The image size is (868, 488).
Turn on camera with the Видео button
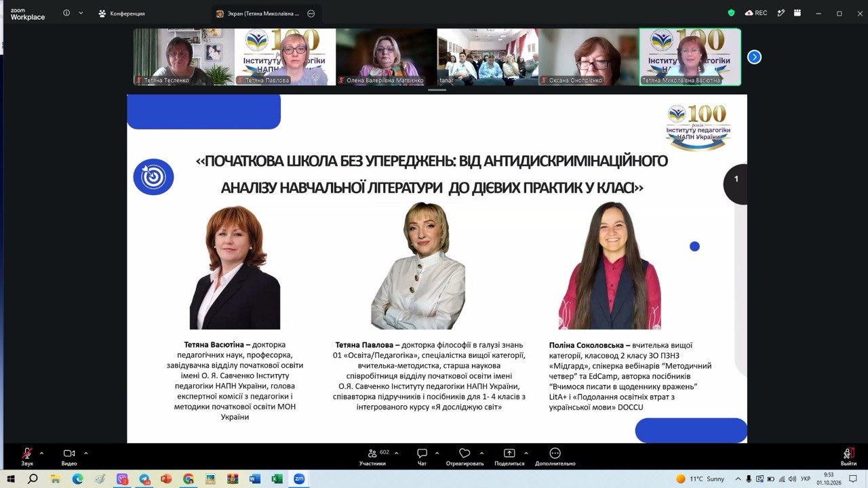click(x=69, y=457)
